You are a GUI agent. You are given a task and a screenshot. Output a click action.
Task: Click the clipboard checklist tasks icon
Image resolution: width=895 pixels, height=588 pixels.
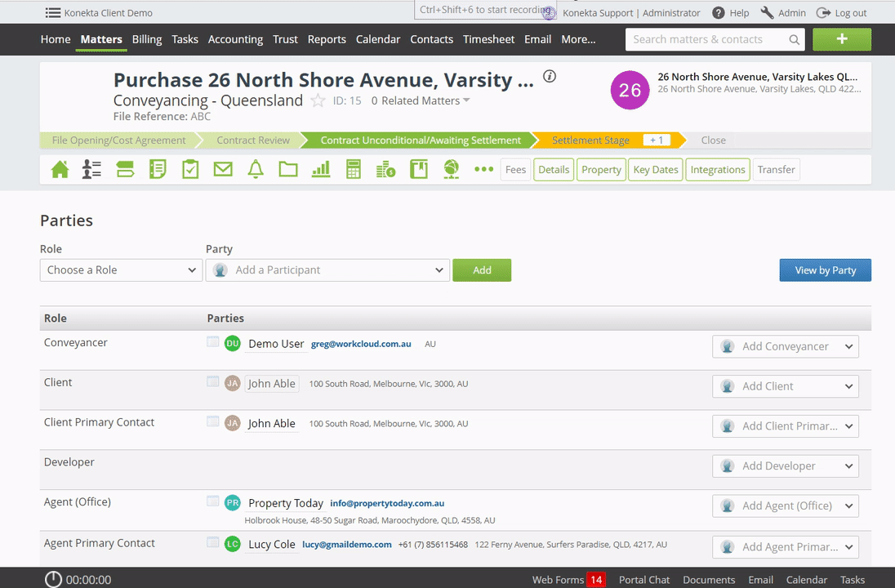(x=190, y=169)
